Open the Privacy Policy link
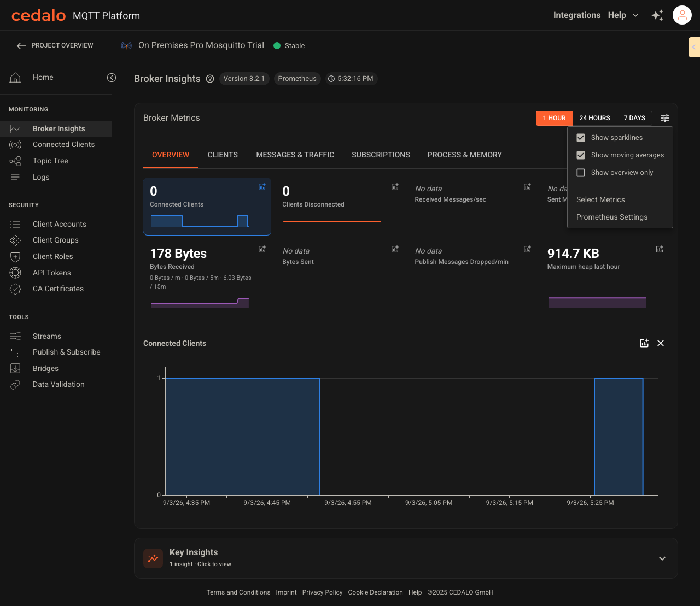 pos(322,592)
